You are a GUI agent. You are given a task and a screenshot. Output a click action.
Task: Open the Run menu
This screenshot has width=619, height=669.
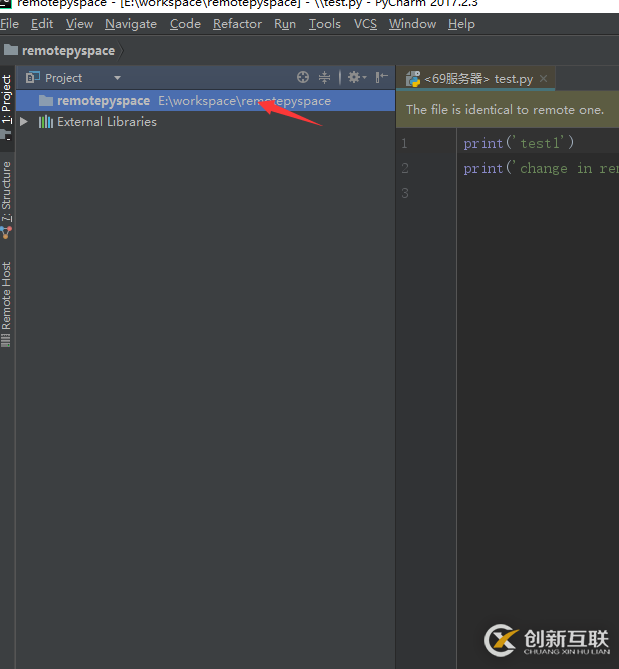[285, 24]
